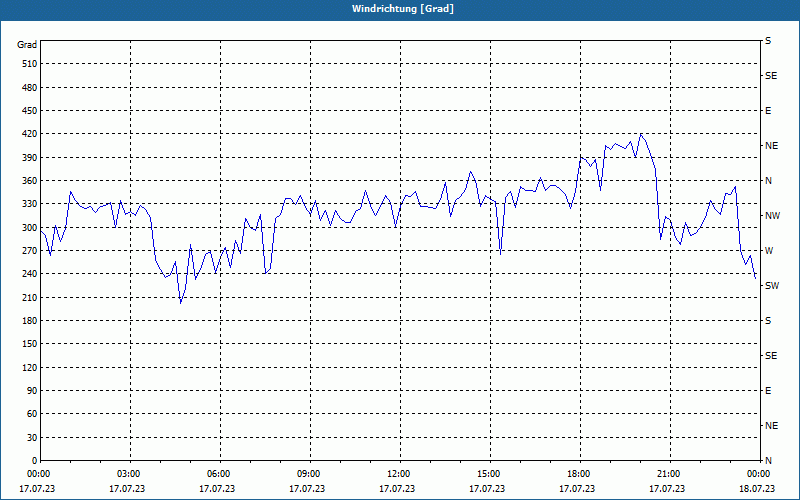This screenshot has height=500, width=800.
Task: Pick the 150 y-axis value
Action: coord(30,344)
